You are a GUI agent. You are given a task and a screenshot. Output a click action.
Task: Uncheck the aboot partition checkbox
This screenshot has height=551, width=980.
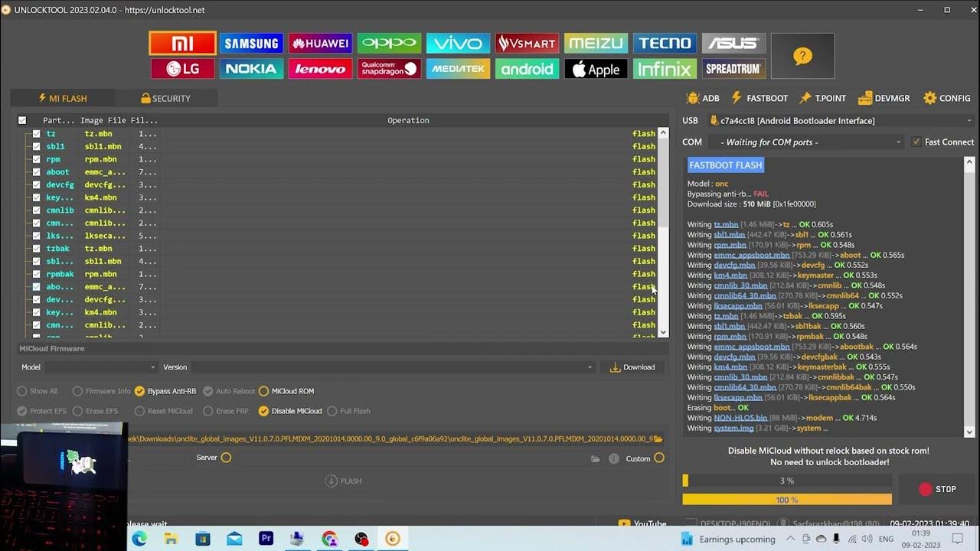click(36, 172)
